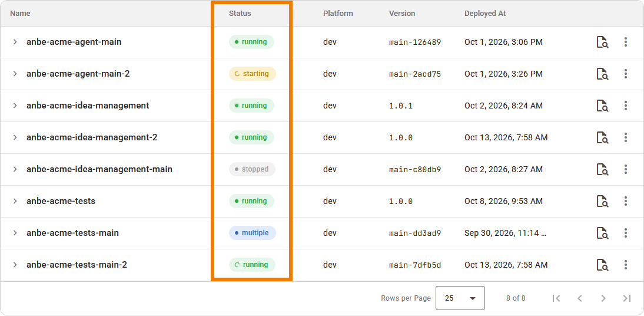Select the anbe-acme-agent-main-2 name
644x316 pixels.
click(x=78, y=74)
